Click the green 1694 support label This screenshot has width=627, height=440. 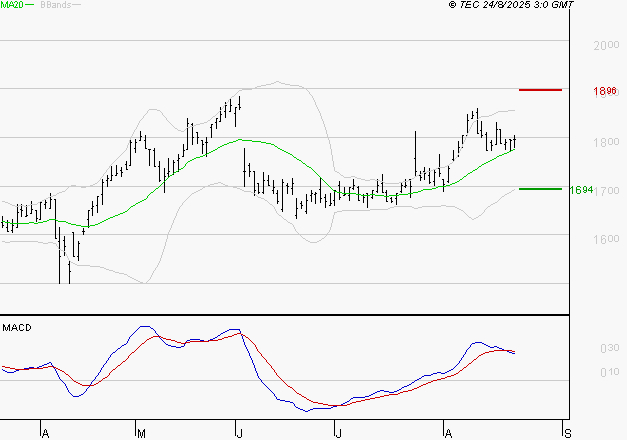point(581,190)
